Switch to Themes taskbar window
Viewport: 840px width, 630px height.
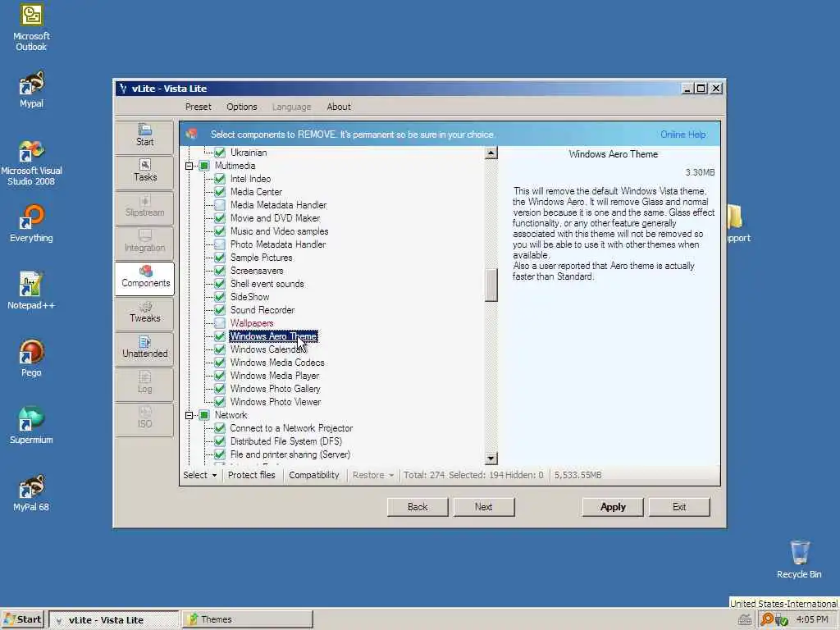[x=247, y=620]
